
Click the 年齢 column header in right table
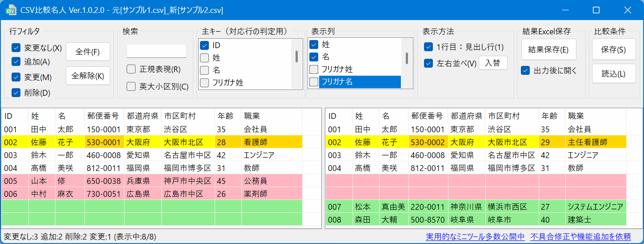click(x=552, y=116)
